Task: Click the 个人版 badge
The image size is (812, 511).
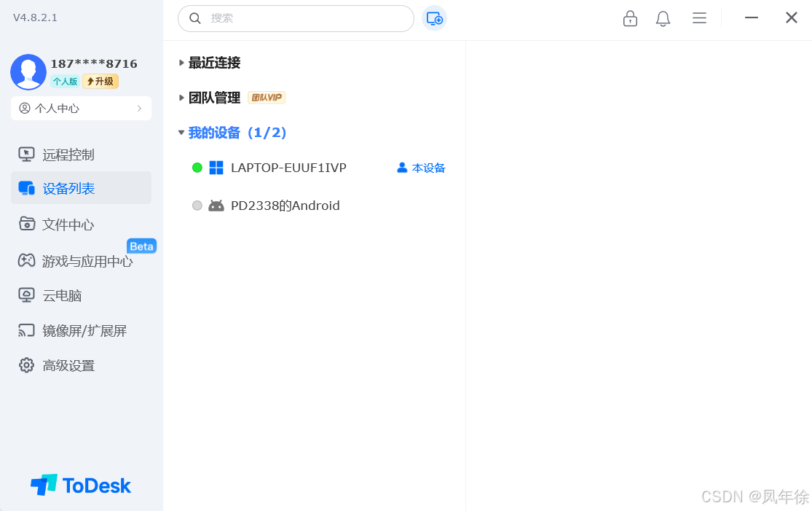Action: (66, 82)
